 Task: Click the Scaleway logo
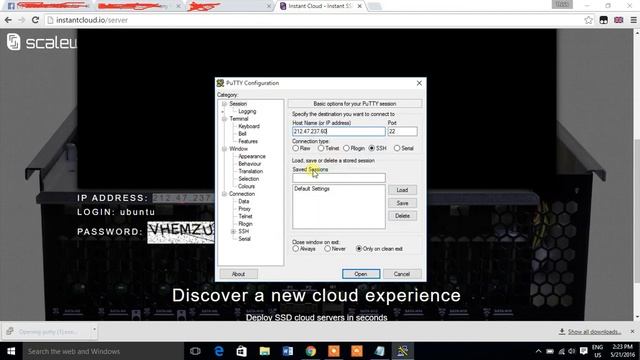[41, 42]
